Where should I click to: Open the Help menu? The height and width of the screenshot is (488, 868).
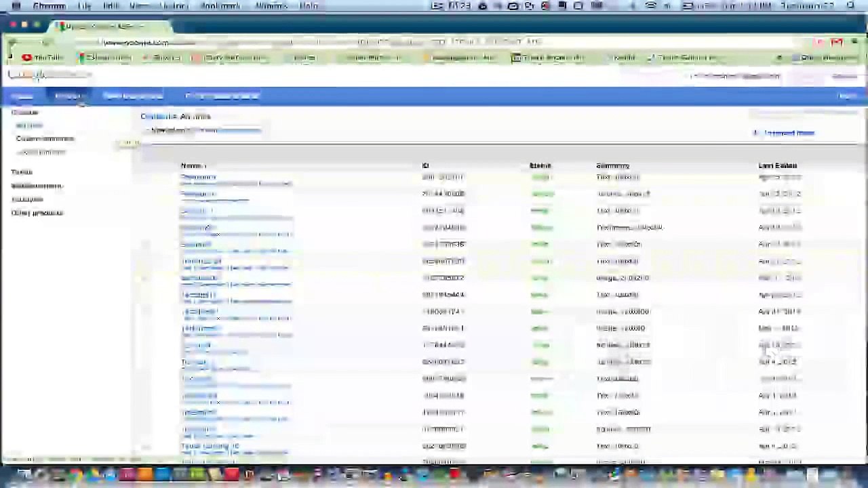[x=309, y=5]
